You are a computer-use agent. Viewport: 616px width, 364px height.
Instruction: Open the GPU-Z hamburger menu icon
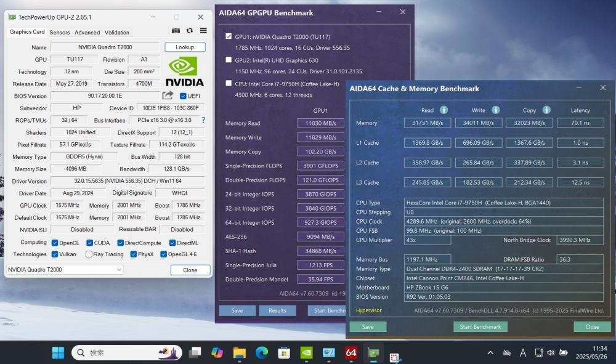(203, 31)
